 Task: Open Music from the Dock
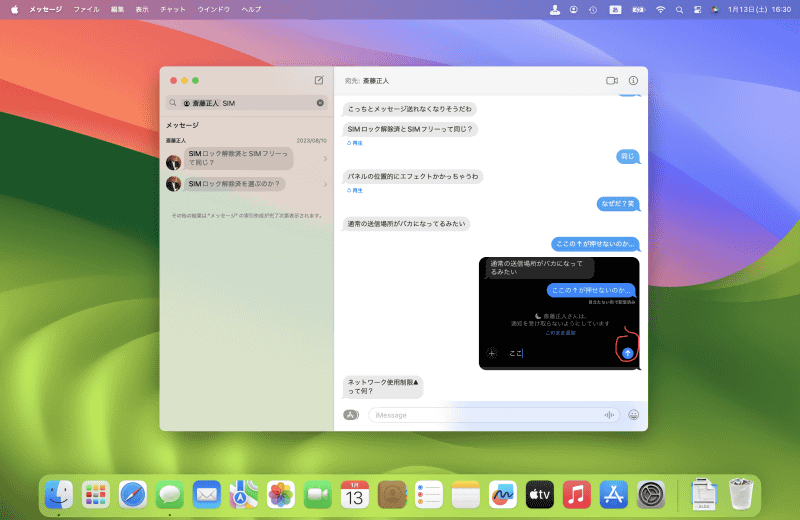coord(577,494)
